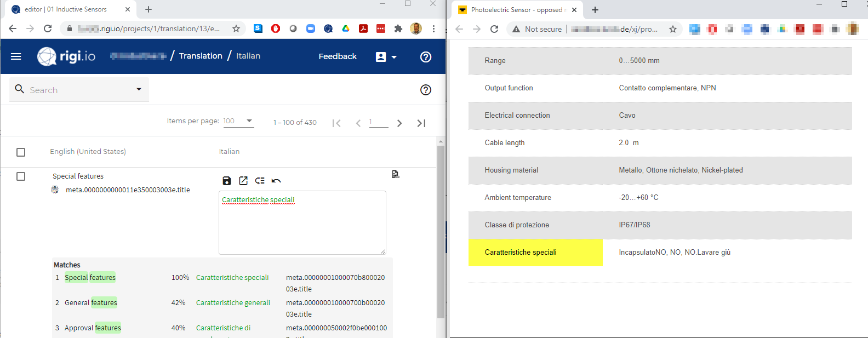
Task: Toggle the select-all header checkbox
Action: click(21, 152)
